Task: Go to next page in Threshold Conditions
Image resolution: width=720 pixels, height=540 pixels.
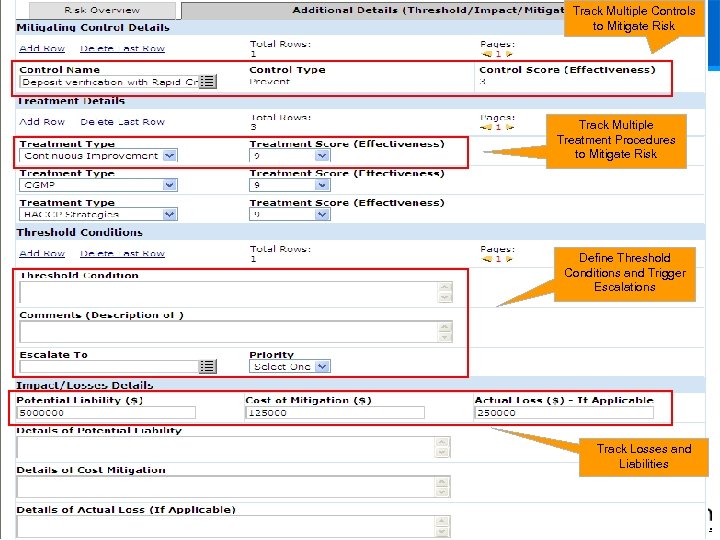Action: 509,259
